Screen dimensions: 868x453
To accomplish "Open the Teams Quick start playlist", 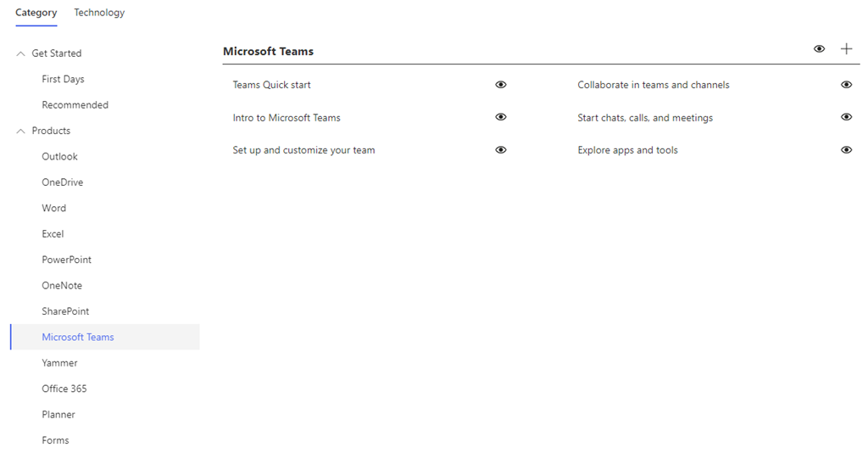I will point(271,85).
